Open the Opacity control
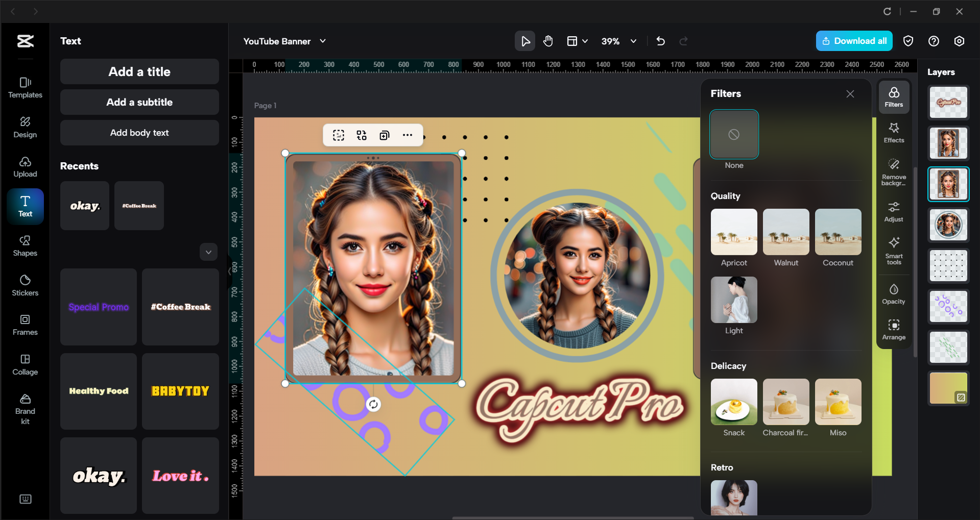The image size is (980, 520). pyautogui.click(x=893, y=292)
